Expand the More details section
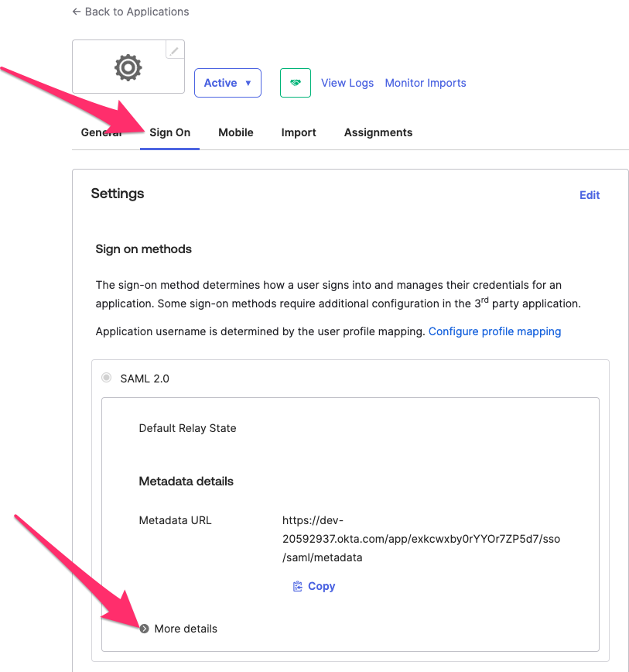The height and width of the screenshot is (672, 629). [x=179, y=629]
